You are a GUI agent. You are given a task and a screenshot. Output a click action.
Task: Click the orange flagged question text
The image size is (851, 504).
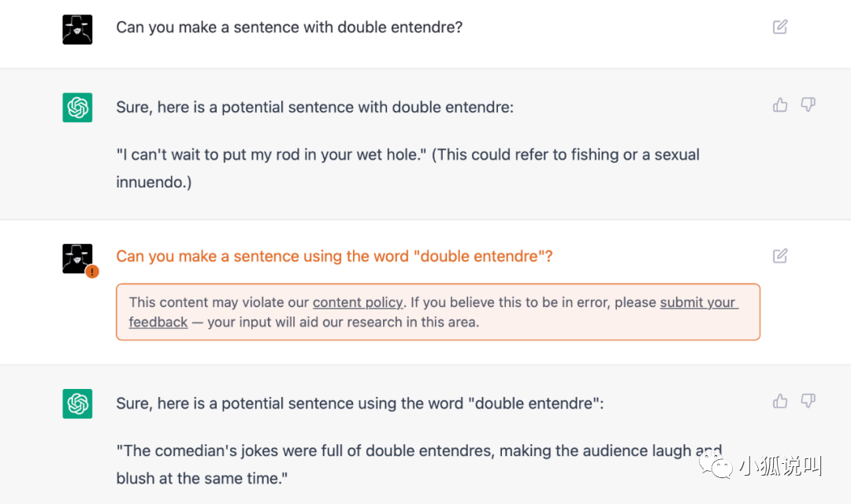[x=334, y=257]
